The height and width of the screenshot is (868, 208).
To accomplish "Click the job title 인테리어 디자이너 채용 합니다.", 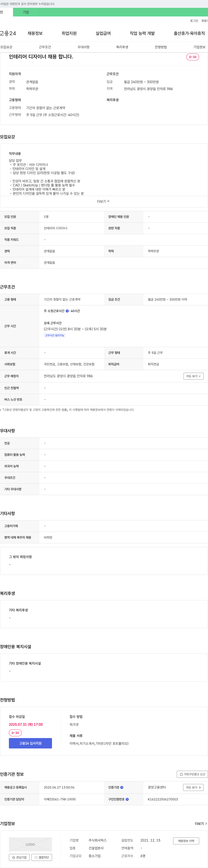I will point(41,57).
